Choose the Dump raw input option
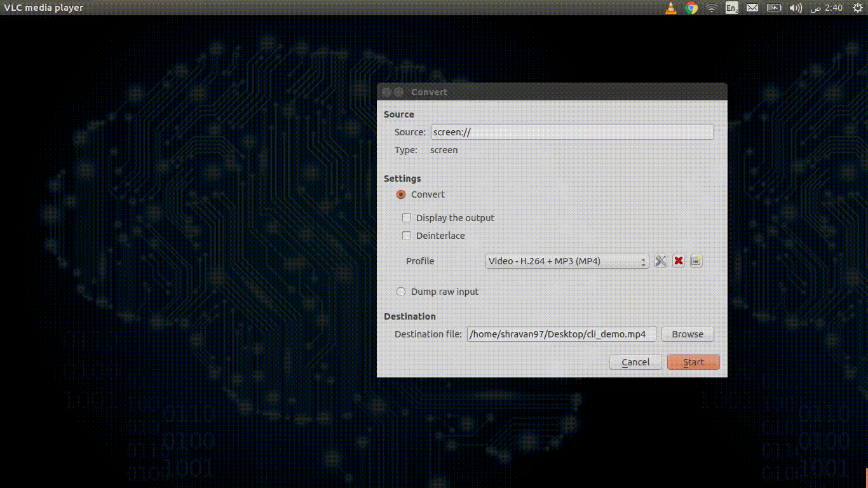The width and height of the screenshot is (868, 488). point(401,292)
